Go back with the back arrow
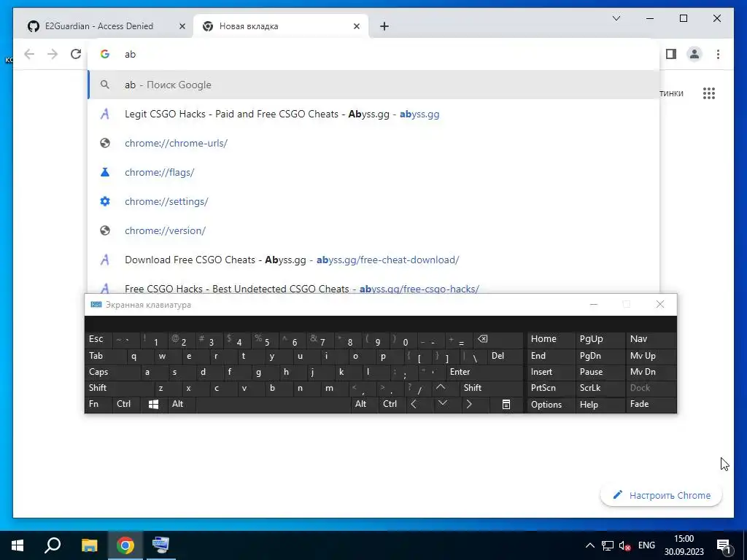Screen dimensions: 747x560 tap(29, 54)
